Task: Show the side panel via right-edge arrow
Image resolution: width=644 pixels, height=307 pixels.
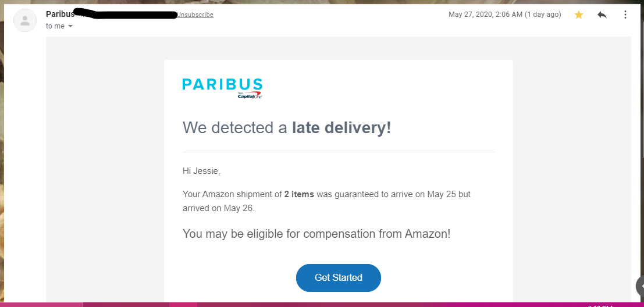Action: coord(641,285)
